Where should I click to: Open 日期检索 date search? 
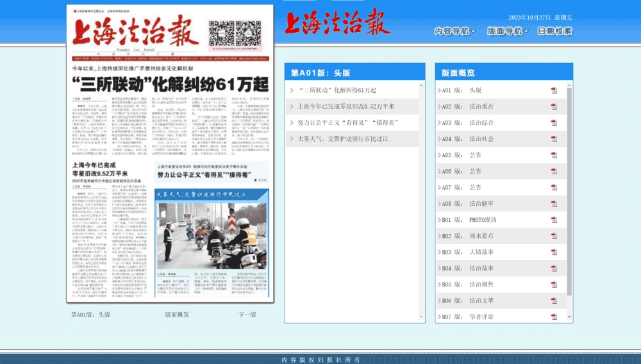click(554, 31)
